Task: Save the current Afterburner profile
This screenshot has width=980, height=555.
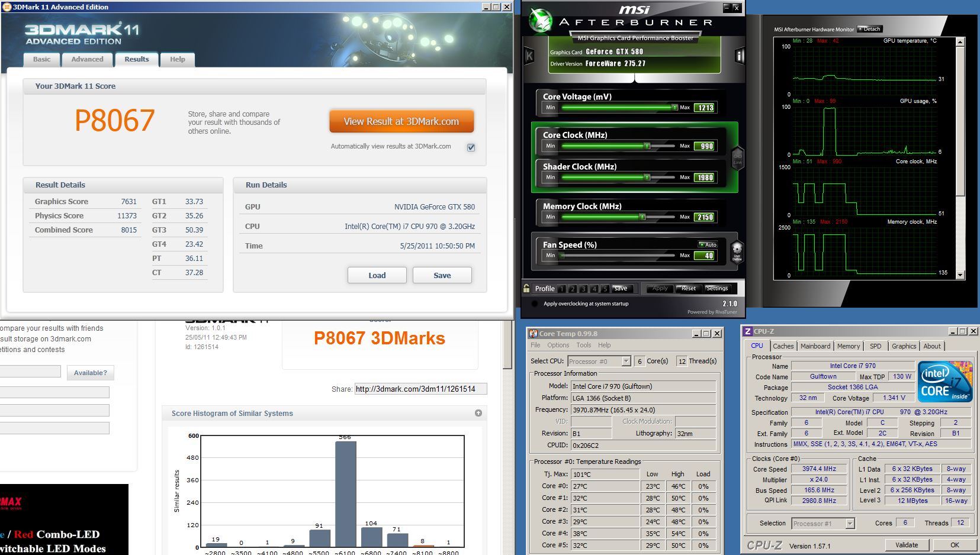Action: [621, 289]
